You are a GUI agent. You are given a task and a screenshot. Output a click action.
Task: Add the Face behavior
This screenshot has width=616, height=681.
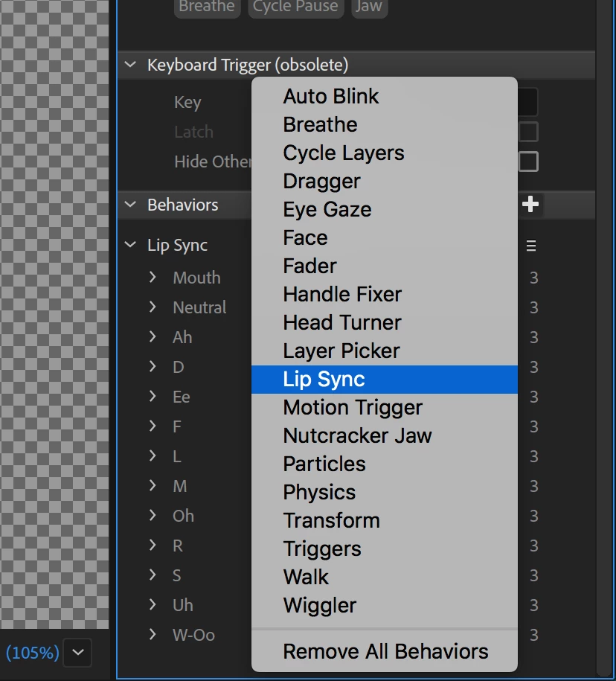pyautogui.click(x=384, y=237)
